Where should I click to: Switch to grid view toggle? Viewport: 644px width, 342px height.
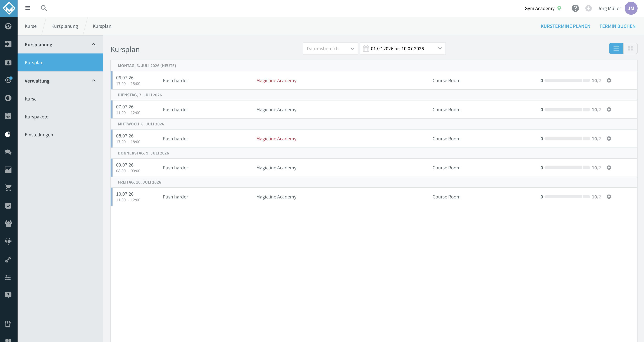point(630,48)
